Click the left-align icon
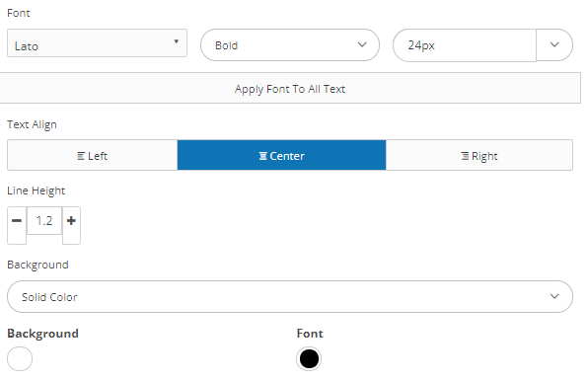The width and height of the screenshot is (588, 381). pyautogui.click(x=81, y=156)
